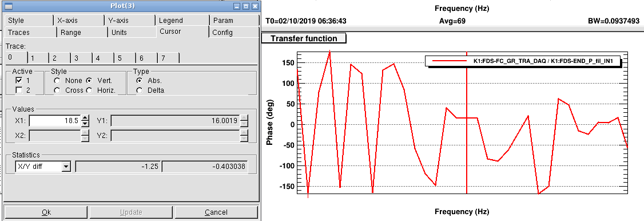The width and height of the screenshot is (644, 221).
Task: Select Horiz. cursor style option
Action: pyautogui.click(x=89, y=90)
